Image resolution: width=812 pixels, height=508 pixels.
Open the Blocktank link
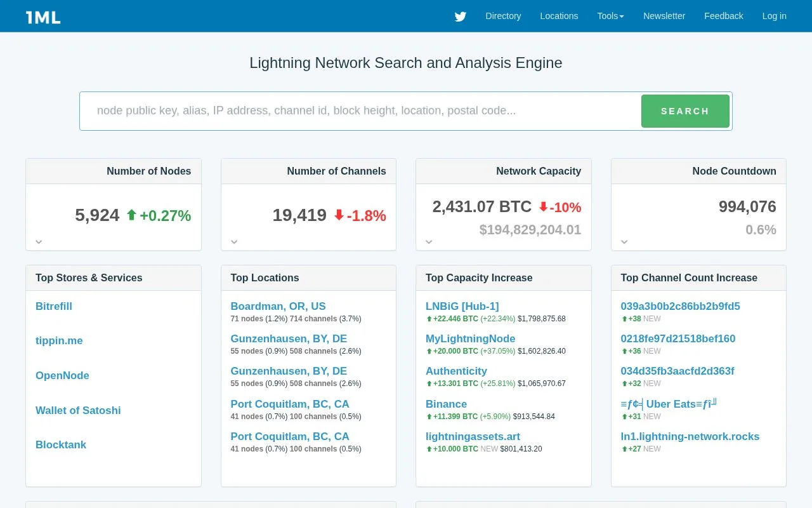61,444
